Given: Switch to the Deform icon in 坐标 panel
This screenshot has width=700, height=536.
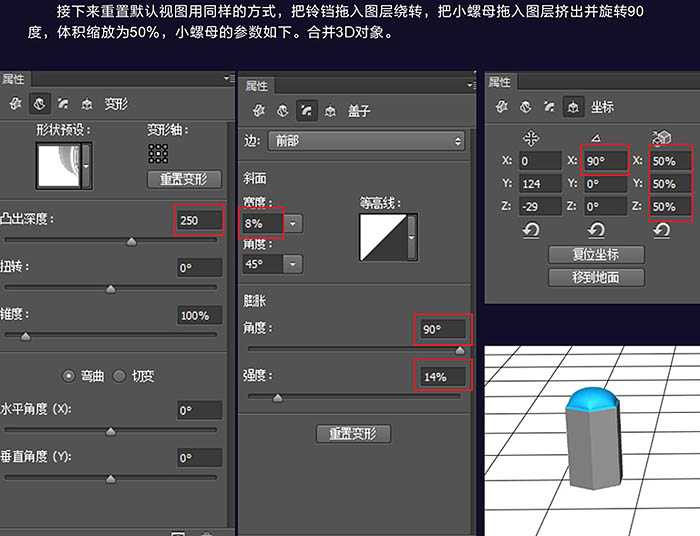Looking at the screenshot, I should [525, 106].
